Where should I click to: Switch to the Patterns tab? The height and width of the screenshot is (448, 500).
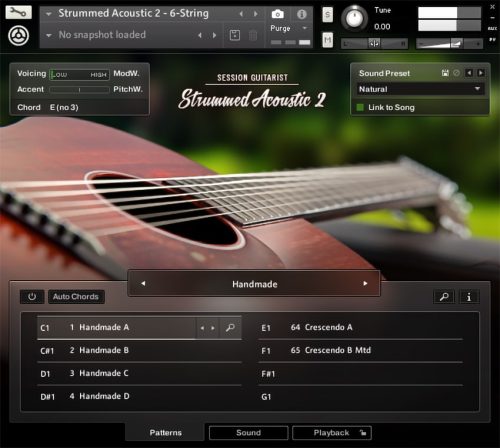coord(165,433)
